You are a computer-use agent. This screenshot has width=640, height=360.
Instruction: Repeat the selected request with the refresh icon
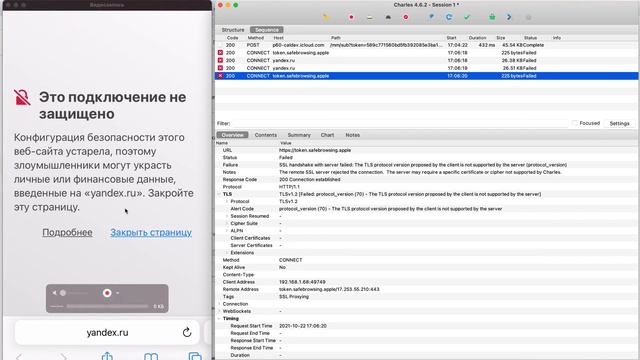[x=449, y=17]
